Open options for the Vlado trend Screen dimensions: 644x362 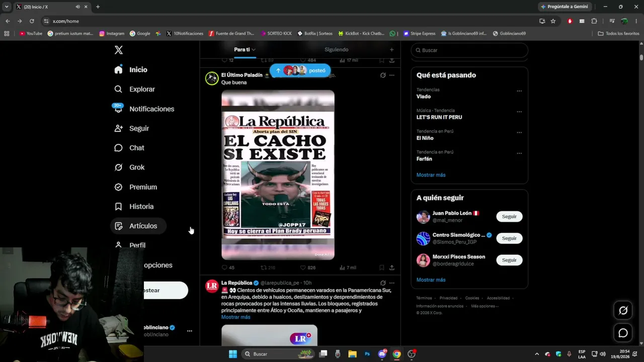tap(519, 91)
